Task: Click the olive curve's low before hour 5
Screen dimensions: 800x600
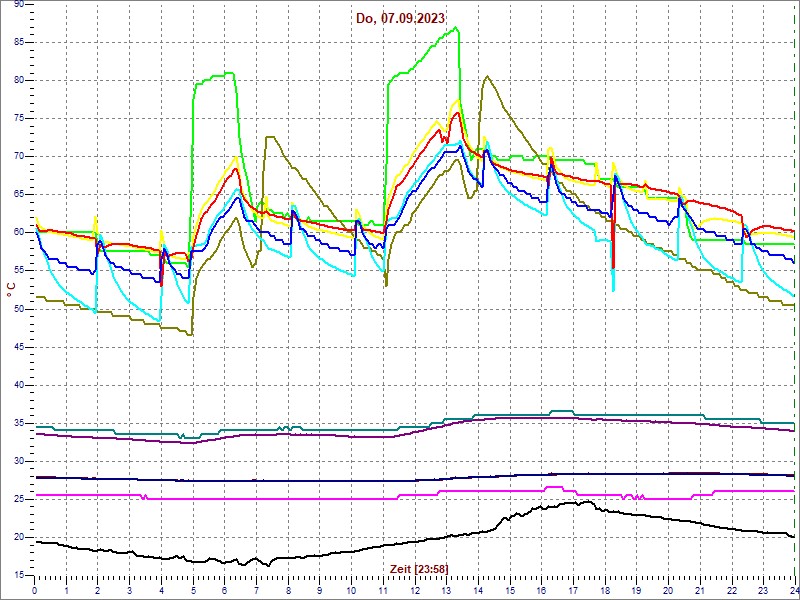Action: click(x=189, y=334)
